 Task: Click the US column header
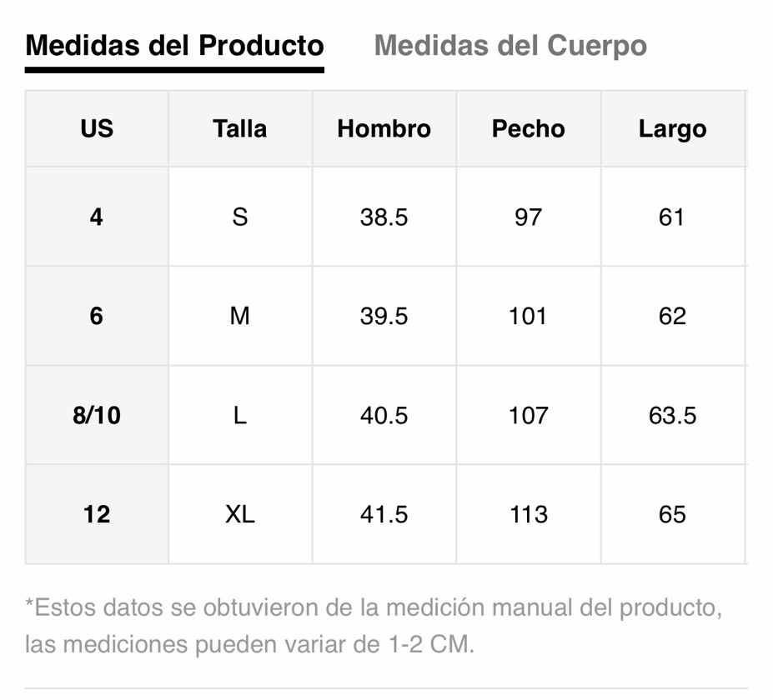tap(97, 128)
